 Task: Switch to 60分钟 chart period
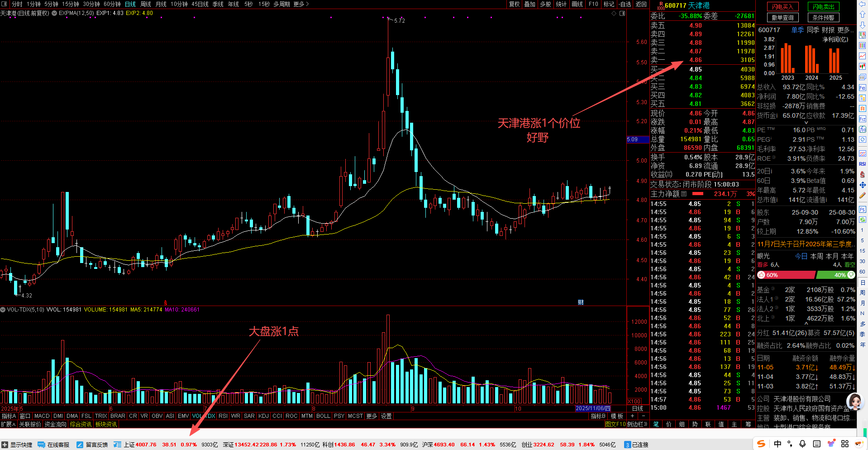pyautogui.click(x=112, y=4)
